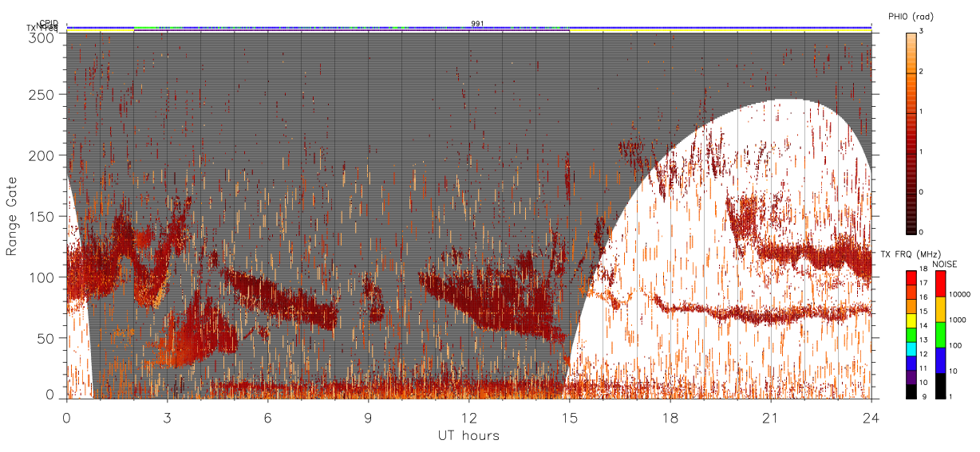Select the 1000 label on NOISE legend
This screenshot has width=980, height=452.
[x=958, y=319]
